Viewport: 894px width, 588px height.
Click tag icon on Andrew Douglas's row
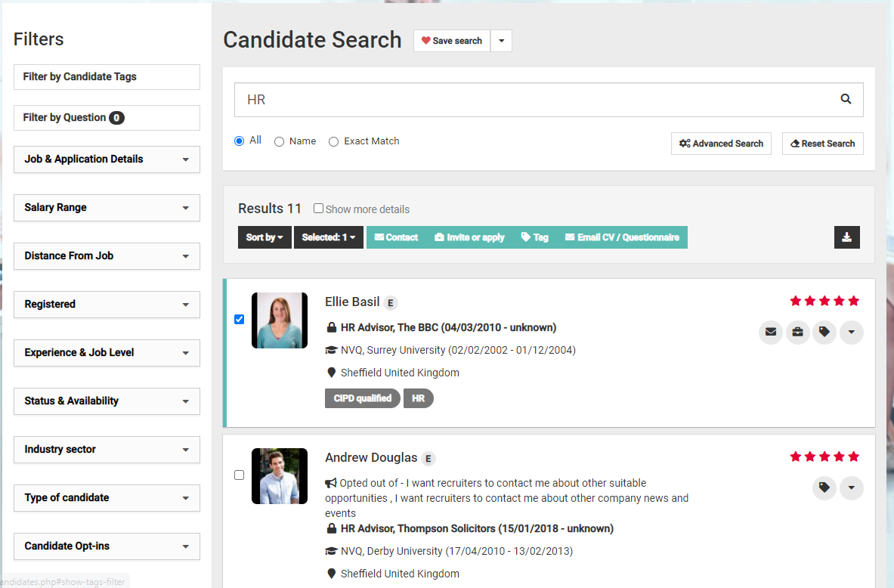[824, 487]
